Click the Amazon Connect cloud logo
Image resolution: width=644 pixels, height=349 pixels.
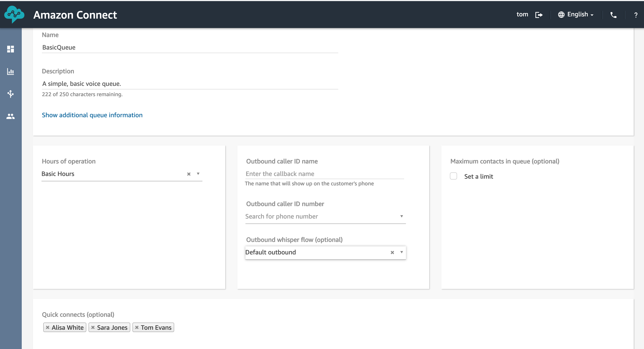[14, 15]
